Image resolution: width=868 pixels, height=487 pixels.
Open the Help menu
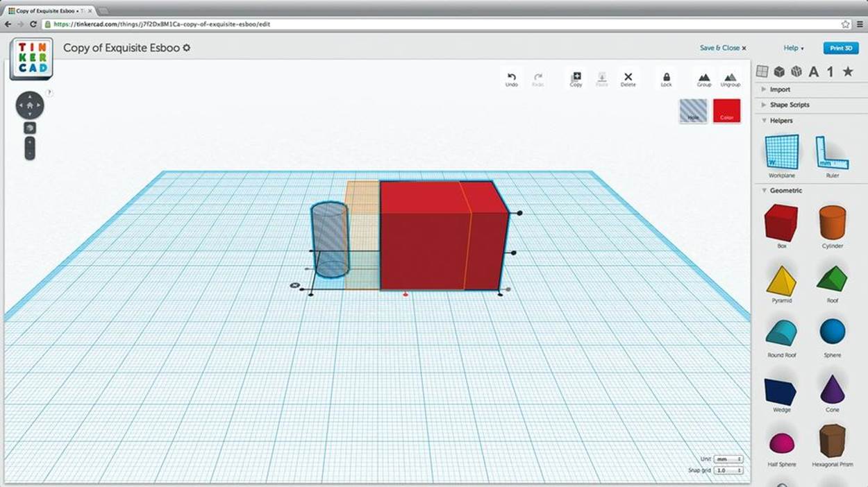pos(793,48)
